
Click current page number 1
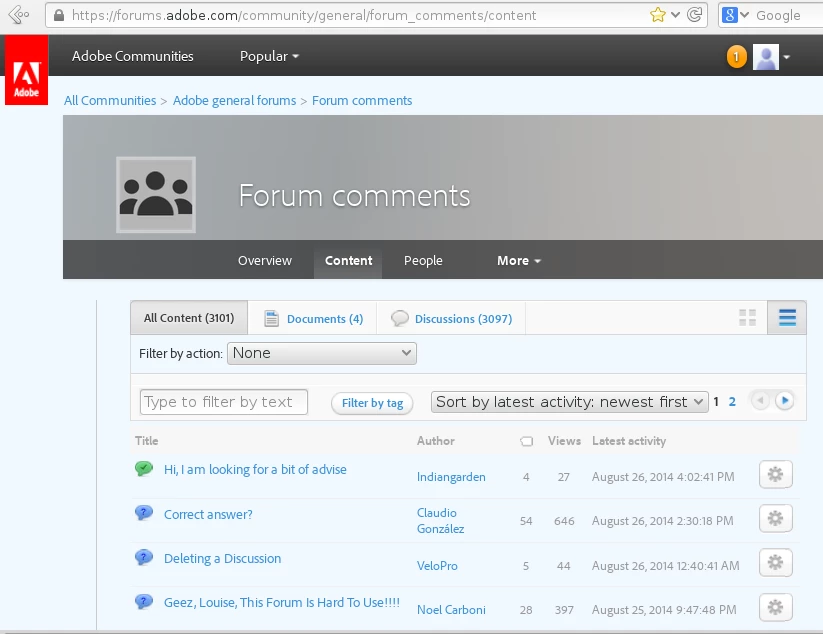pos(716,402)
